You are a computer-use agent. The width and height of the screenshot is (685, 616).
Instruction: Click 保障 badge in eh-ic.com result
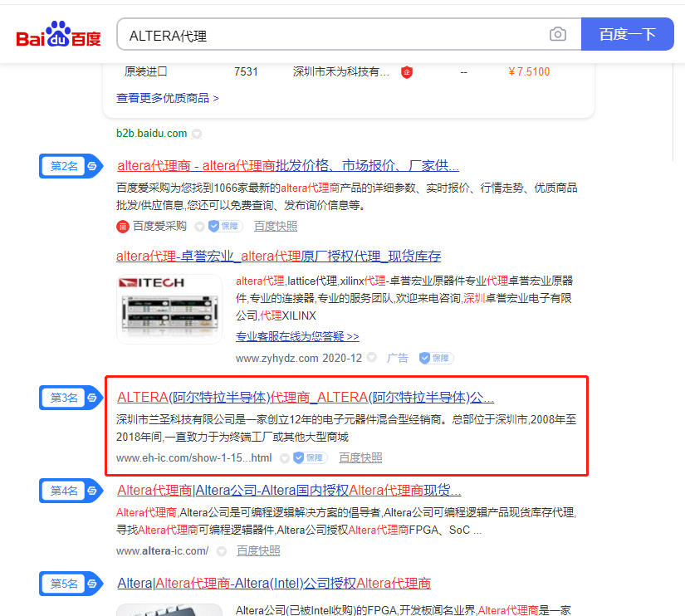[x=311, y=458]
